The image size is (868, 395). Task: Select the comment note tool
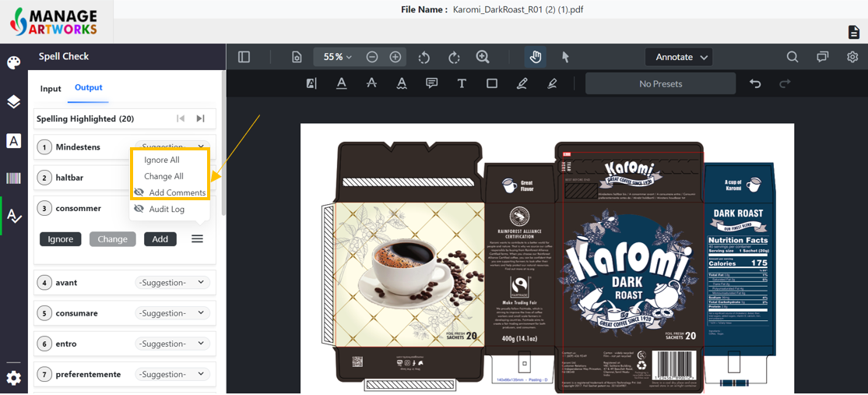[432, 83]
